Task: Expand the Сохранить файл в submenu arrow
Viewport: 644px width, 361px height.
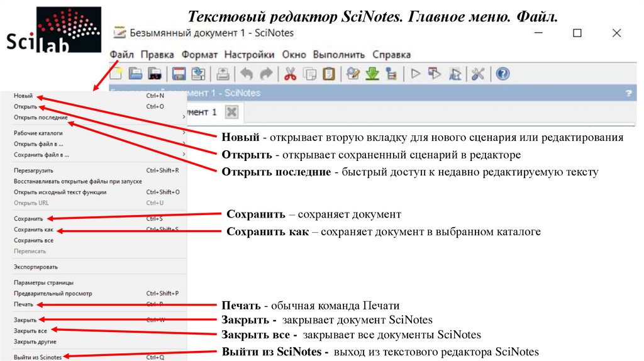Action: 184,155
